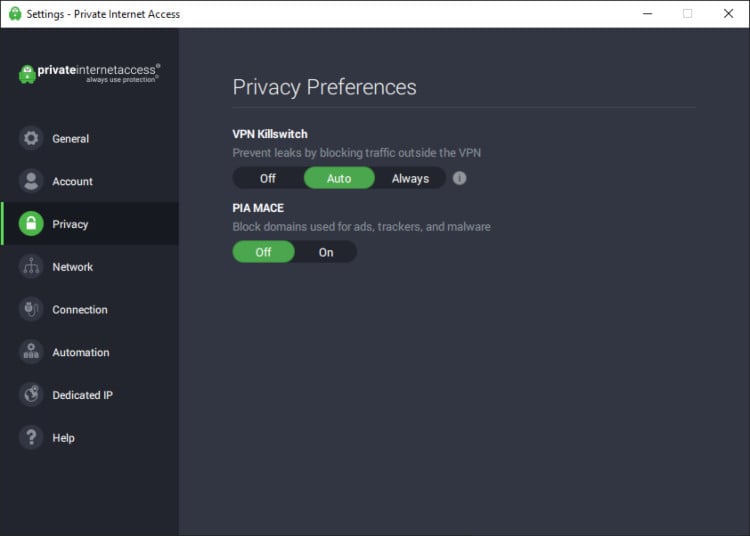Switch to the Connection settings tab label
The image size is (750, 536).
pos(80,310)
